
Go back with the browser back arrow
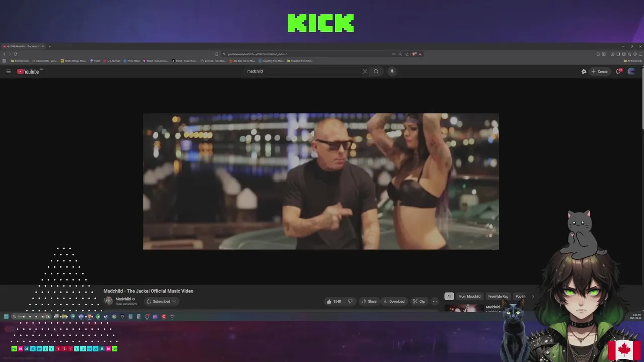[x=4, y=54]
